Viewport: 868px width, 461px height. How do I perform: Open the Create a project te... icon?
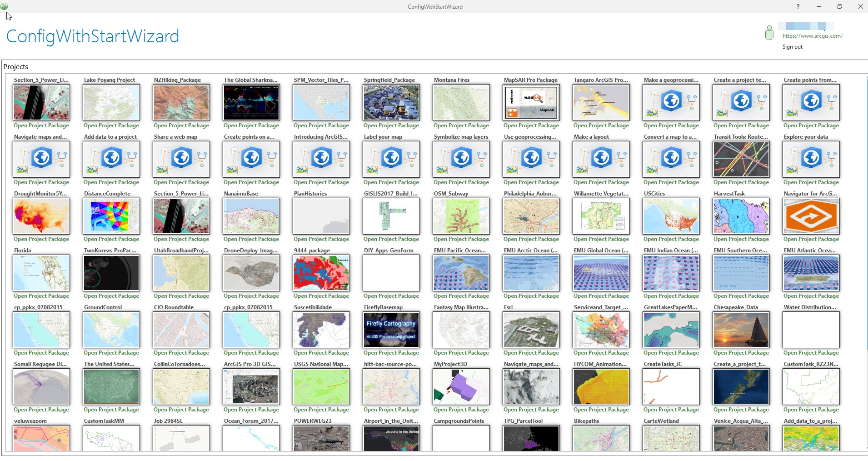coord(741,102)
